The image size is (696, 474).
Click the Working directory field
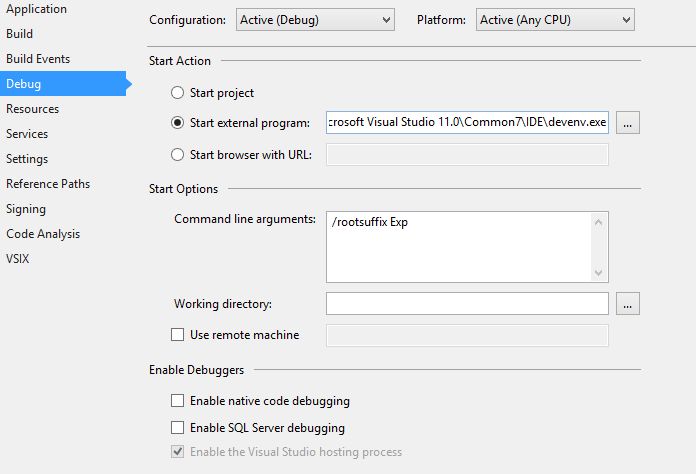pyautogui.click(x=467, y=304)
